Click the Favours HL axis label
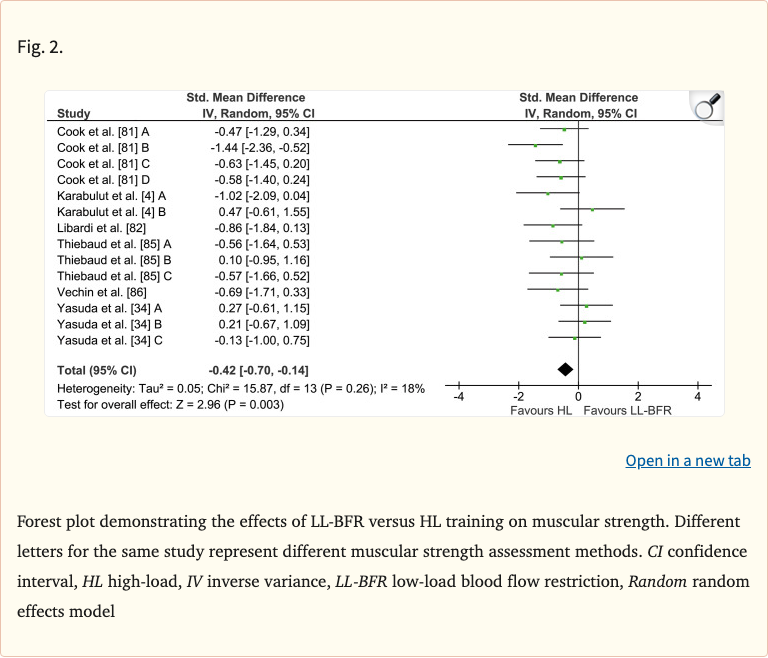The height and width of the screenshot is (658, 768). coord(541,411)
